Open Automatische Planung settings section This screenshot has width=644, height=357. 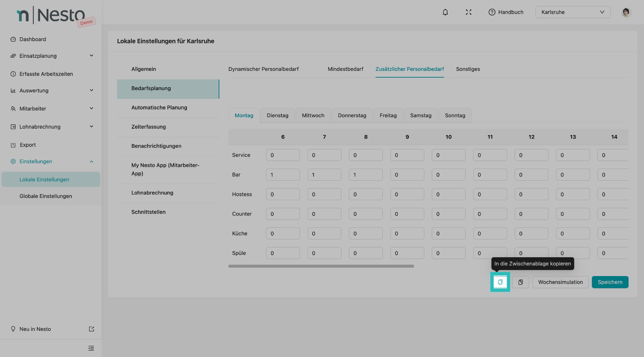(x=159, y=107)
